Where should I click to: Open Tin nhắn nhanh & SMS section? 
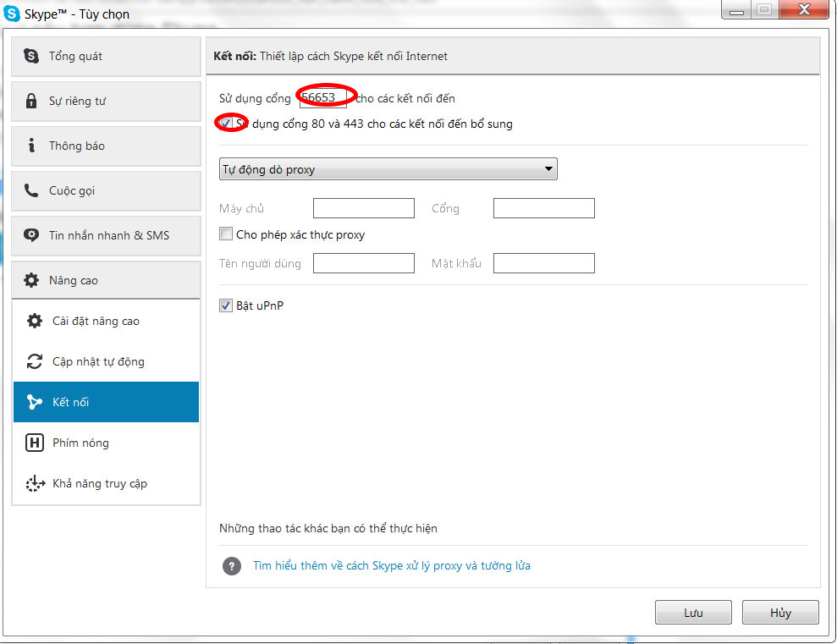(106, 235)
